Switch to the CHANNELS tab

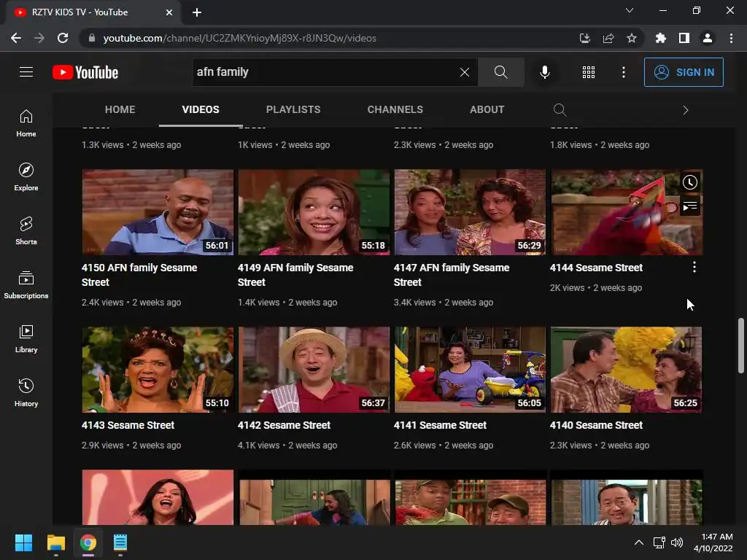point(395,109)
